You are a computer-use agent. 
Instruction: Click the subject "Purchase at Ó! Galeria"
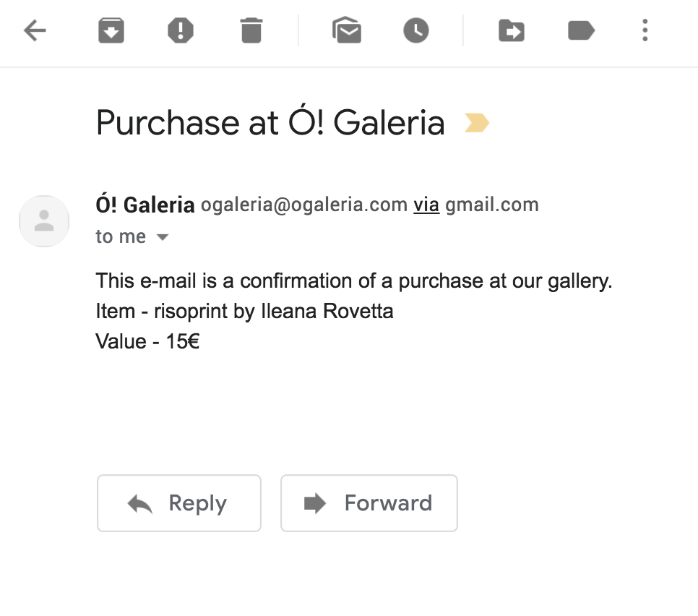tap(270, 123)
